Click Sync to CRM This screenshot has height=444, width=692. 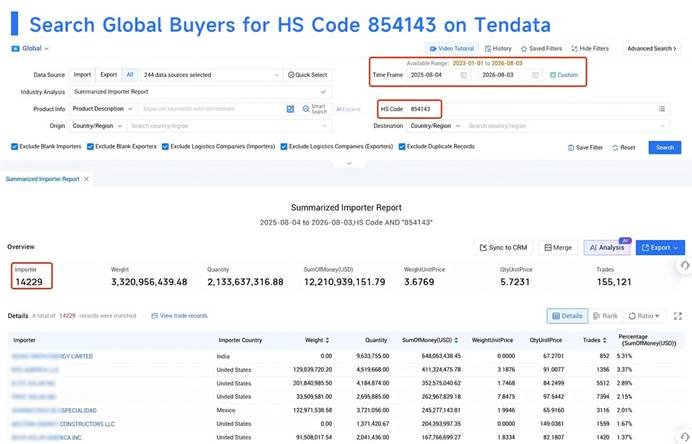click(504, 248)
